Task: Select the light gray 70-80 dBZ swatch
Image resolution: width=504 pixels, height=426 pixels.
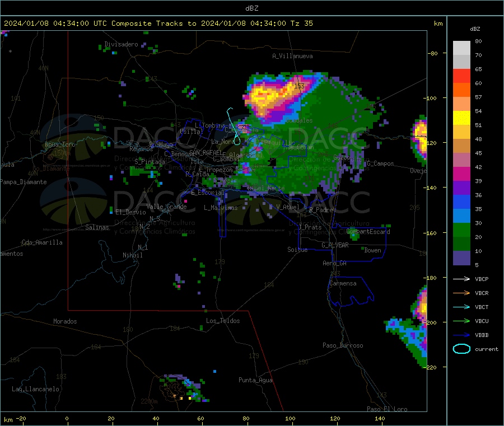Action: pos(461,48)
